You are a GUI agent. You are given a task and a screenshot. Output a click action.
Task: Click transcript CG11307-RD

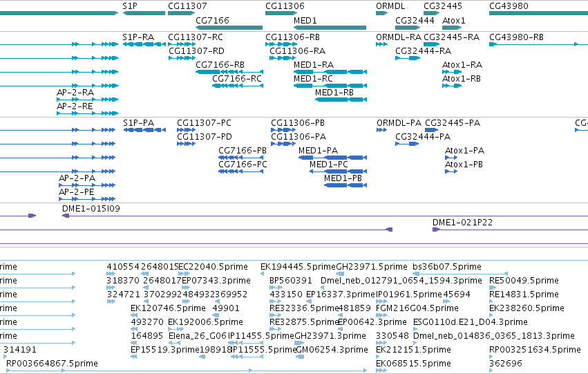pos(196,51)
